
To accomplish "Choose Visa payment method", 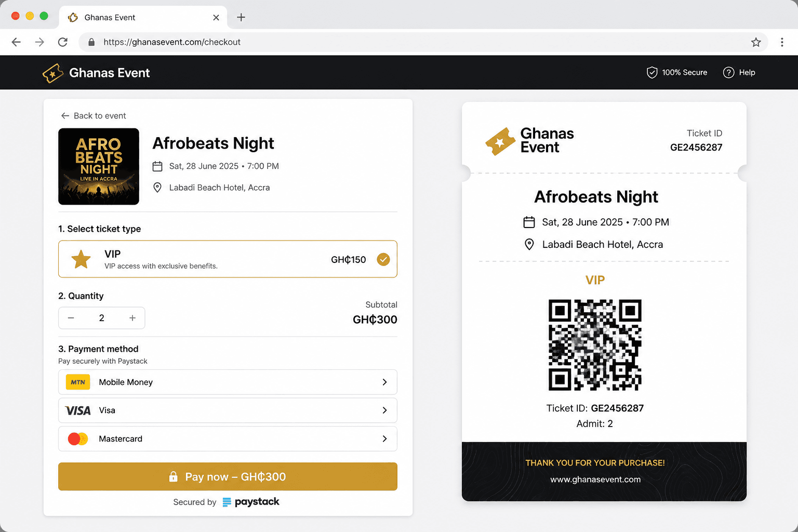I will [x=228, y=410].
